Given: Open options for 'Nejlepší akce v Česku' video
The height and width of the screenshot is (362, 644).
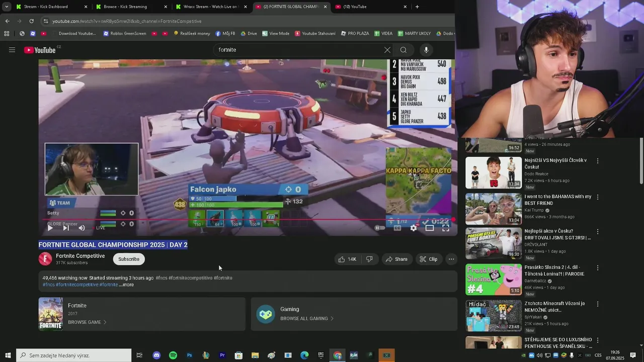Looking at the screenshot, I should tap(598, 232).
